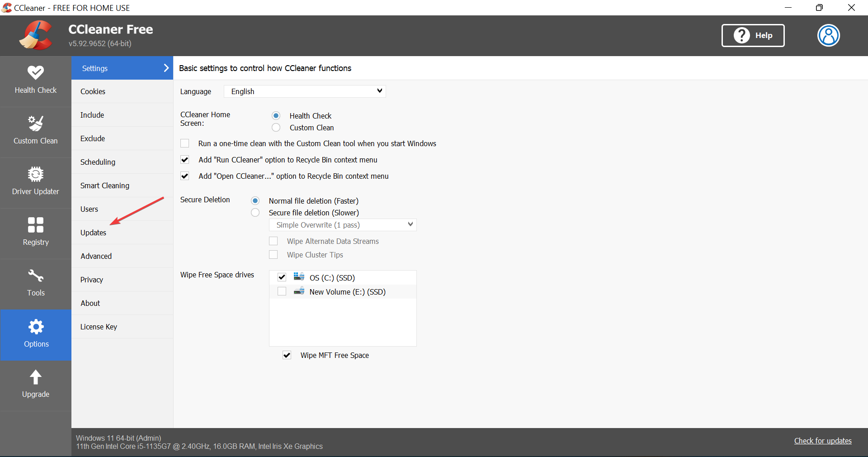The width and height of the screenshot is (868, 457).
Task: Open the Tools section
Action: pos(36,284)
